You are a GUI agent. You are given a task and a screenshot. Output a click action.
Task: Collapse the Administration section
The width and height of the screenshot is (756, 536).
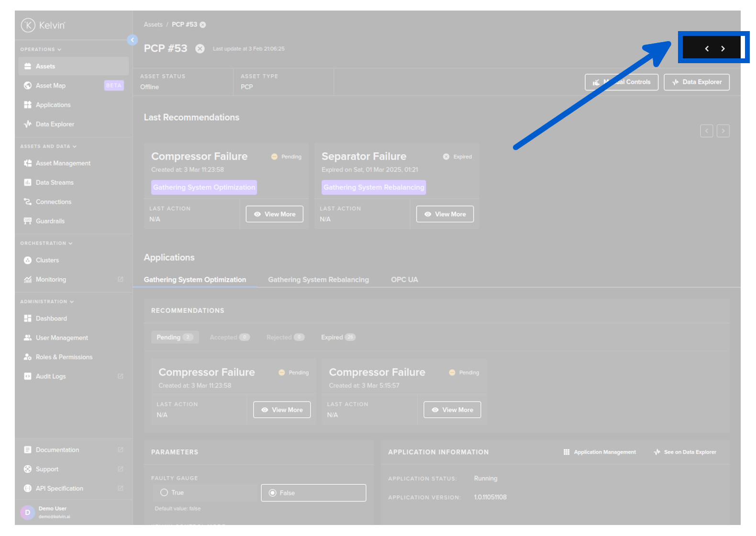coord(47,301)
